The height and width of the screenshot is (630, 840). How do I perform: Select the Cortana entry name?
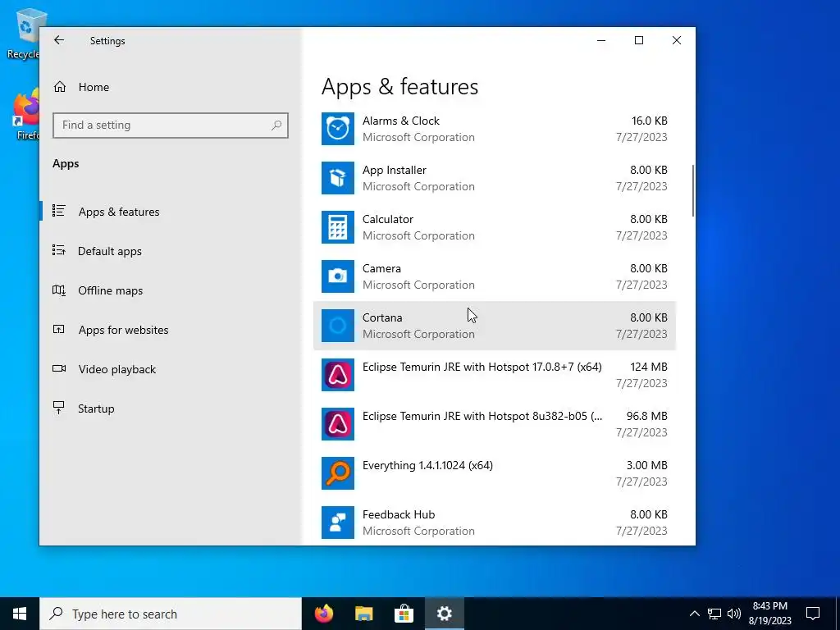click(382, 317)
